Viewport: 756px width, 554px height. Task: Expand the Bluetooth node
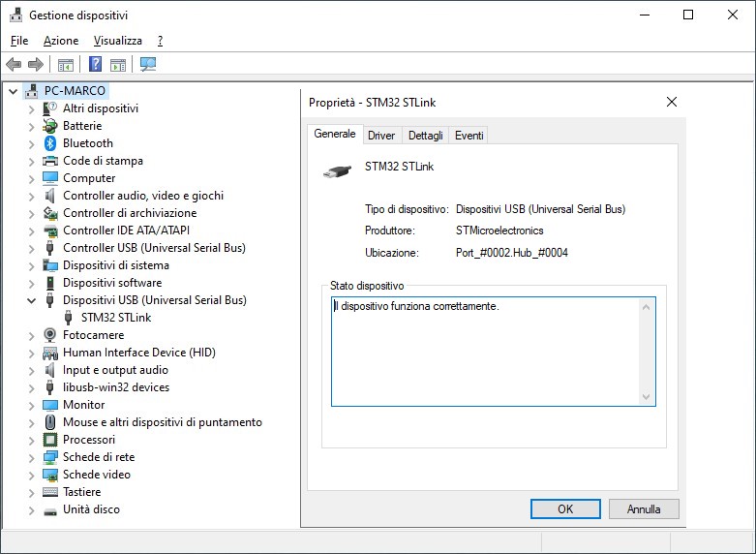(x=31, y=143)
